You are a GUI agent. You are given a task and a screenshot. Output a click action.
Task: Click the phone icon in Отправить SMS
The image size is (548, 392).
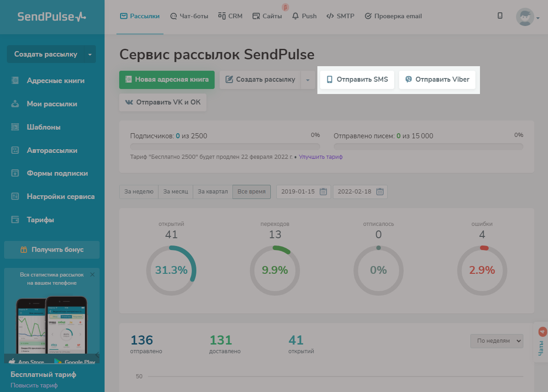[329, 79]
